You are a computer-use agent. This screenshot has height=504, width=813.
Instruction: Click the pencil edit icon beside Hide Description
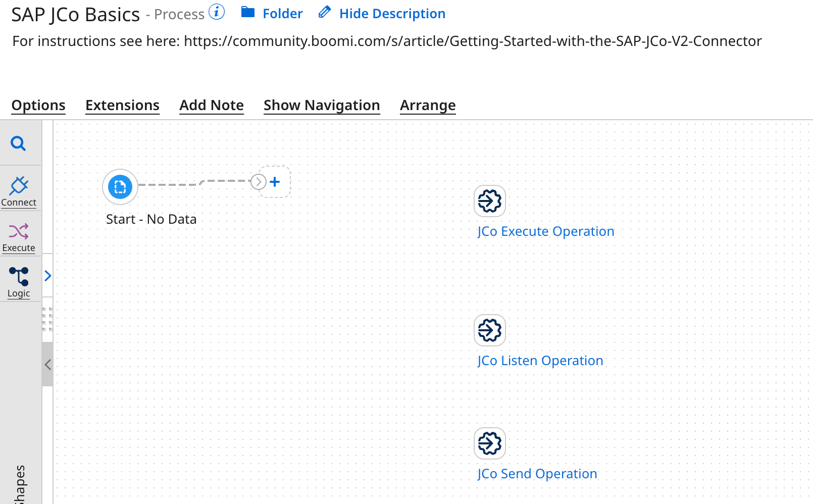pyautogui.click(x=324, y=12)
